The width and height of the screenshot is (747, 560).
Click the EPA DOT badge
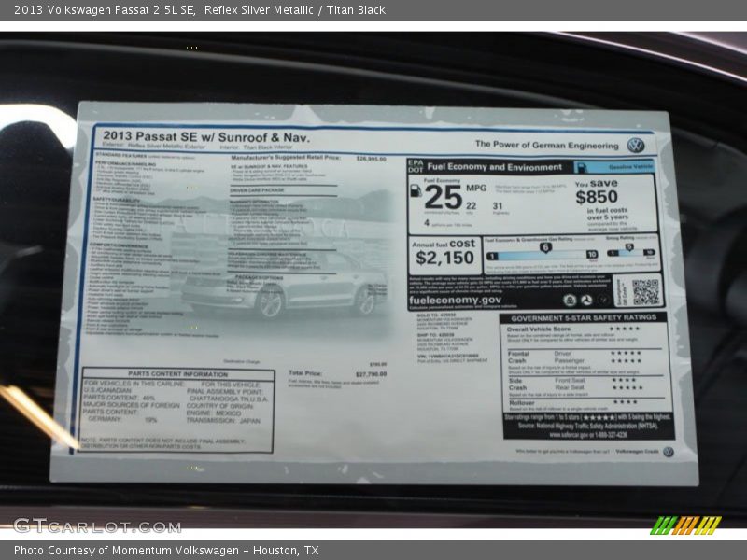415,166
